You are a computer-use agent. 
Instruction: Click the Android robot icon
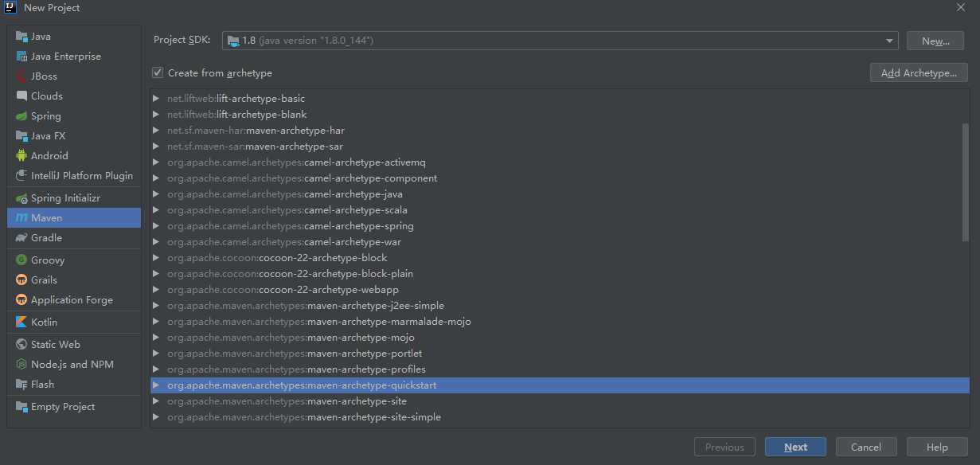(x=21, y=156)
